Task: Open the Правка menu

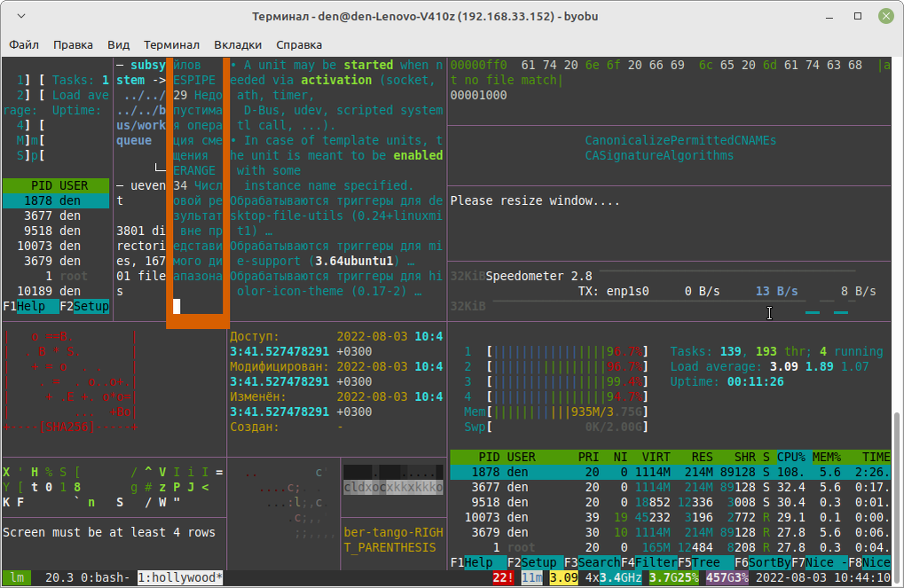Action: pos(74,45)
